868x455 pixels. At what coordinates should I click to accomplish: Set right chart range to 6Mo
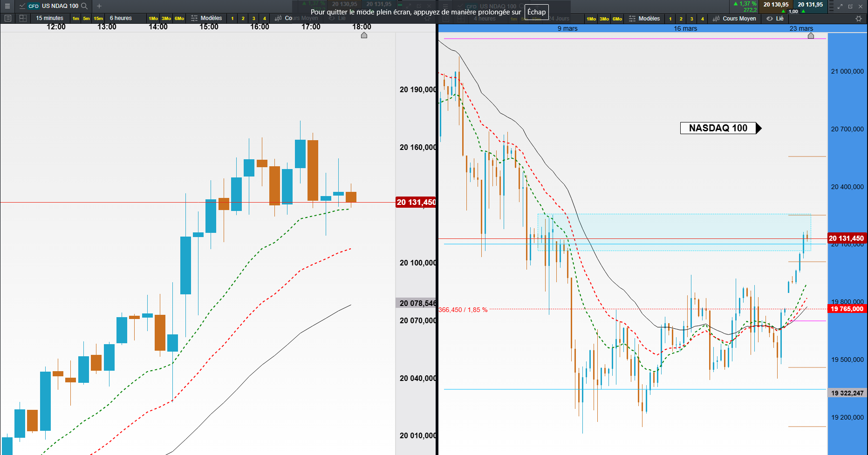617,19
